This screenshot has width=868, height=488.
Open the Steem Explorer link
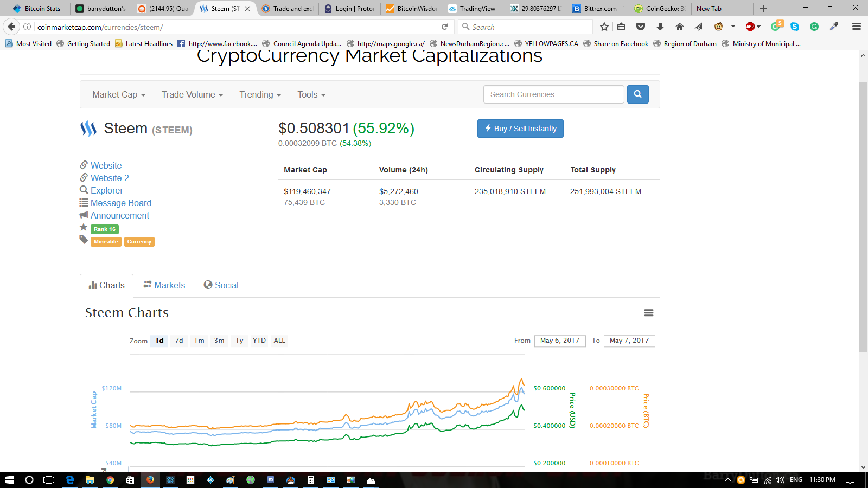click(106, 190)
